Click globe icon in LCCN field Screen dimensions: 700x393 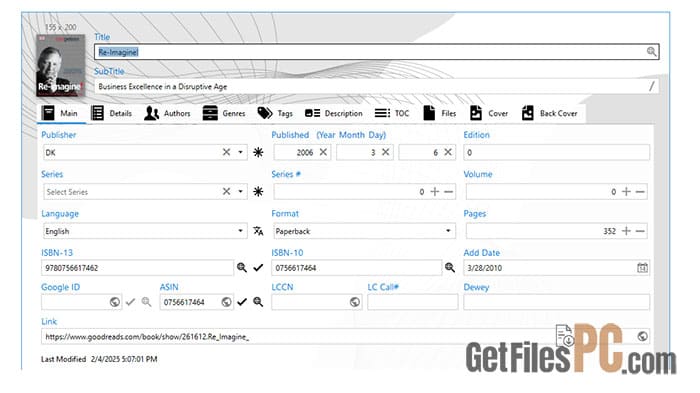pyautogui.click(x=355, y=302)
